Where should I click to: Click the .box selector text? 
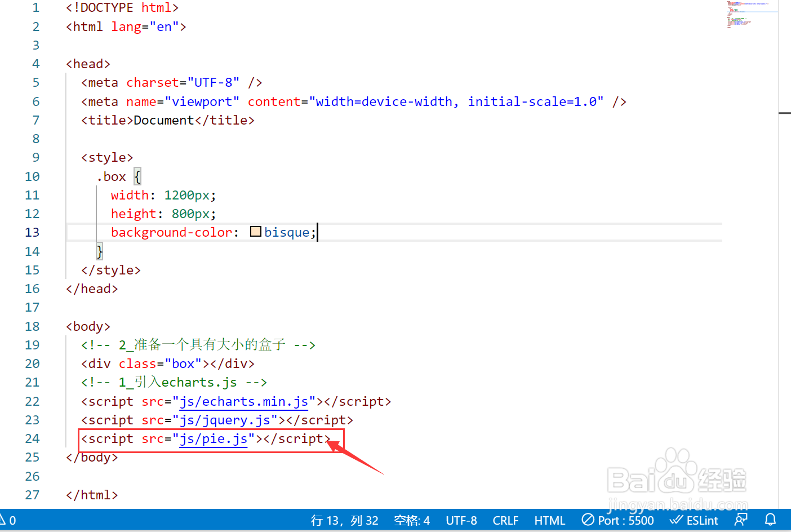[x=111, y=176]
